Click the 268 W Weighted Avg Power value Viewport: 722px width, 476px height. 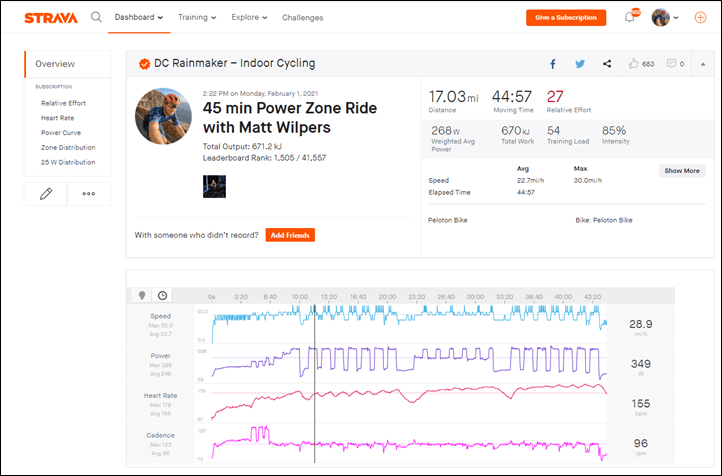point(445,131)
